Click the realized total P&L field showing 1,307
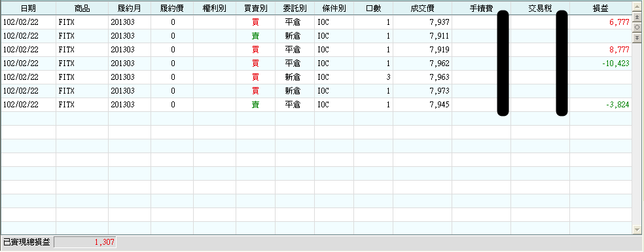Viewport: 644px width, 252px height. click(x=85, y=242)
